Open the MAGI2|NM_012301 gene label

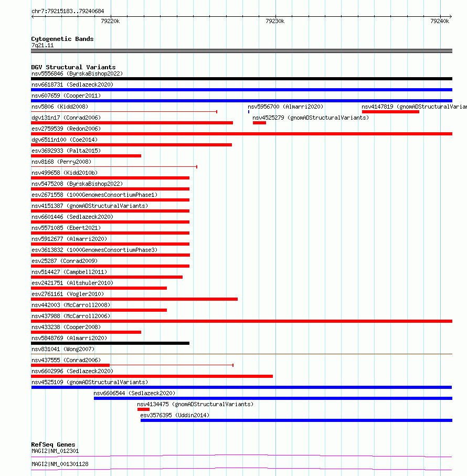click(x=55, y=451)
